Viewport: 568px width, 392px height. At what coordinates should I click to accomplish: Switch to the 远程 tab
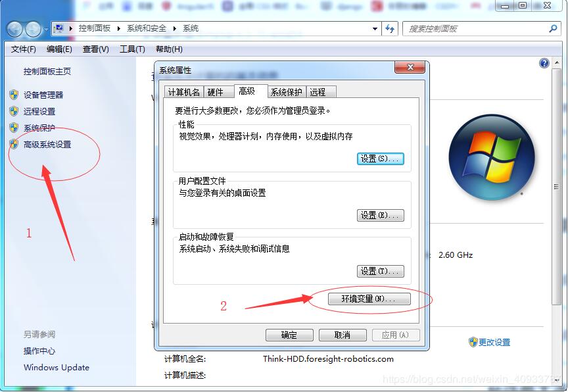pyautogui.click(x=321, y=92)
